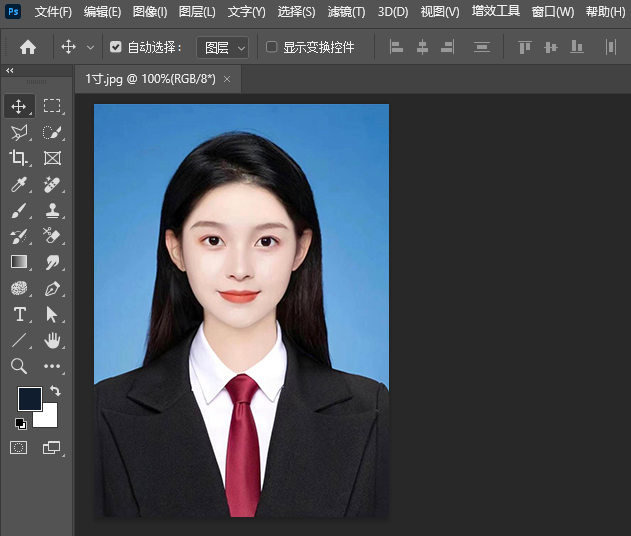Select the History Brush tool

point(19,236)
